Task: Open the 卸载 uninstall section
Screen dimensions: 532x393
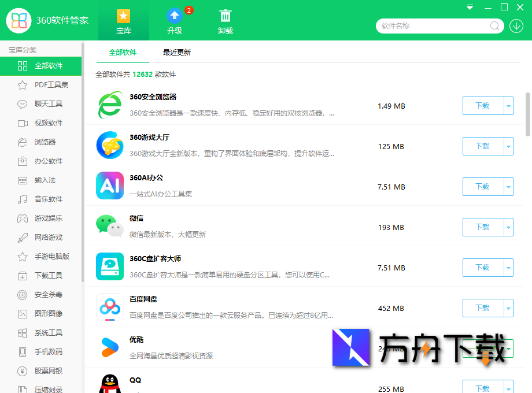Action: coord(226,20)
